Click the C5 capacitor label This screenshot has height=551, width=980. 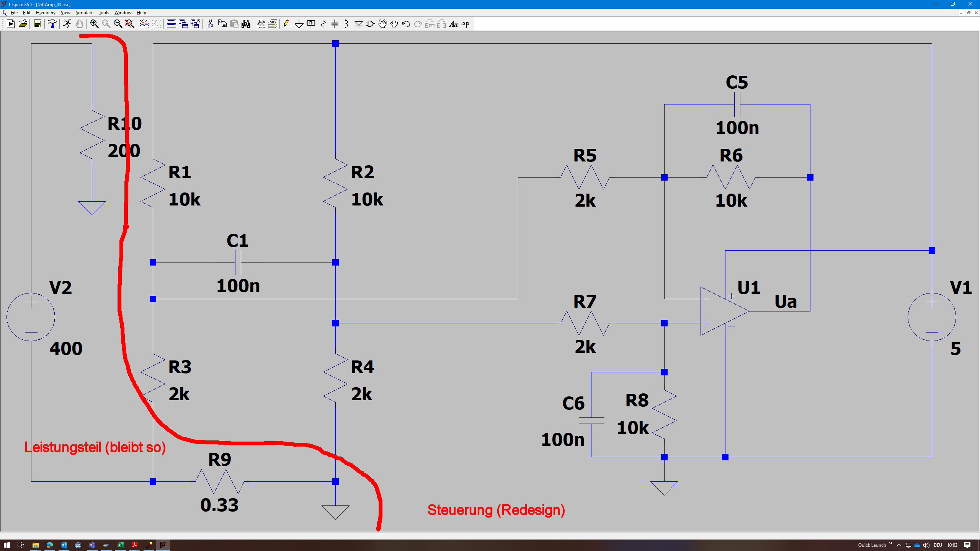[x=737, y=82]
